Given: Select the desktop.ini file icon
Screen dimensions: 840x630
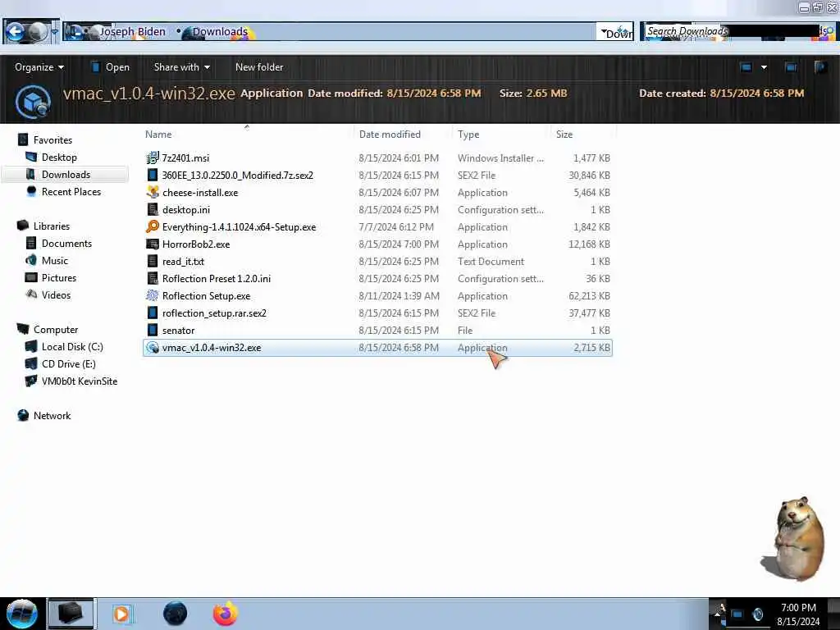Looking at the screenshot, I should [153, 209].
